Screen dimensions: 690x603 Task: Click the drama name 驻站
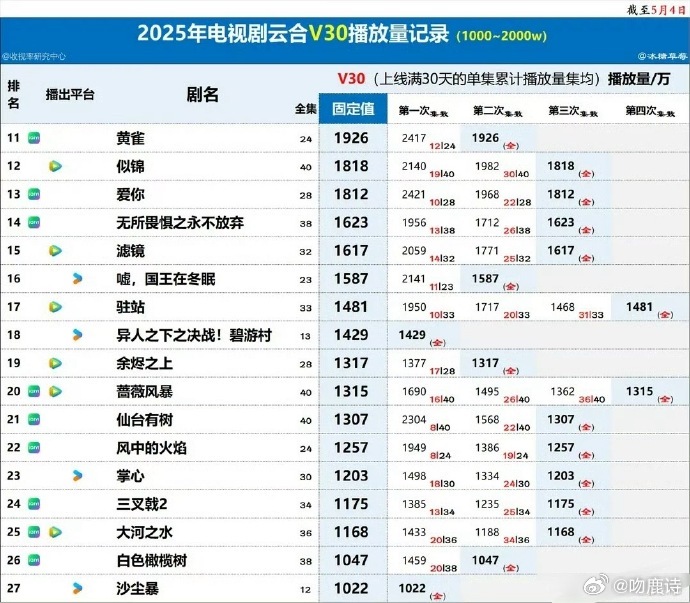click(x=131, y=307)
